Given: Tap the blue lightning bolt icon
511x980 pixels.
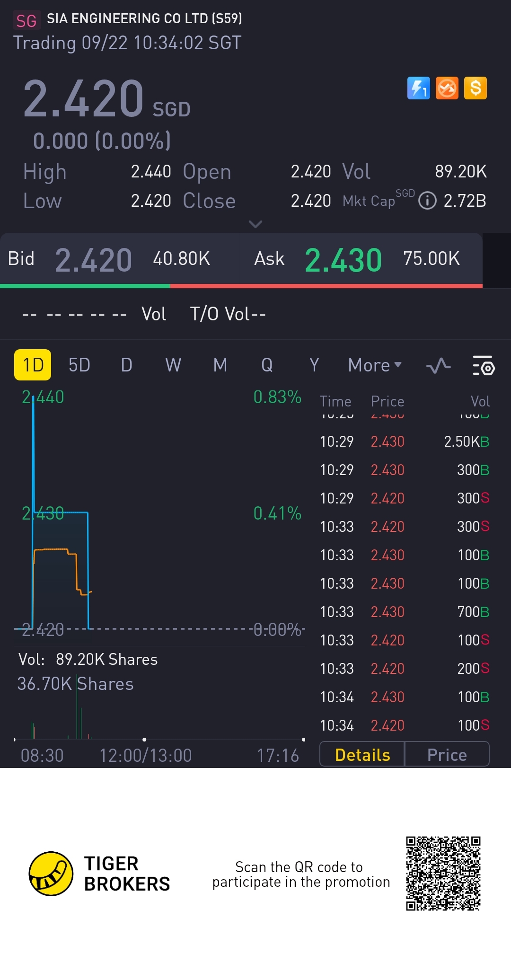Looking at the screenshot, I should [418, 88].
